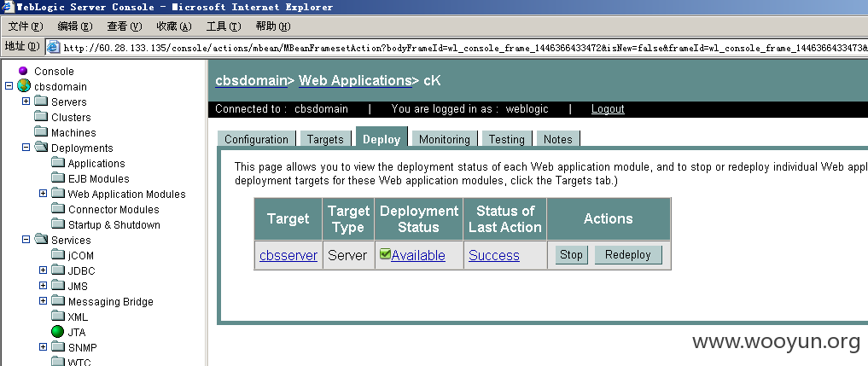
Task: Follow the Web Applications breadcrumb link
Action: point(355,80)
